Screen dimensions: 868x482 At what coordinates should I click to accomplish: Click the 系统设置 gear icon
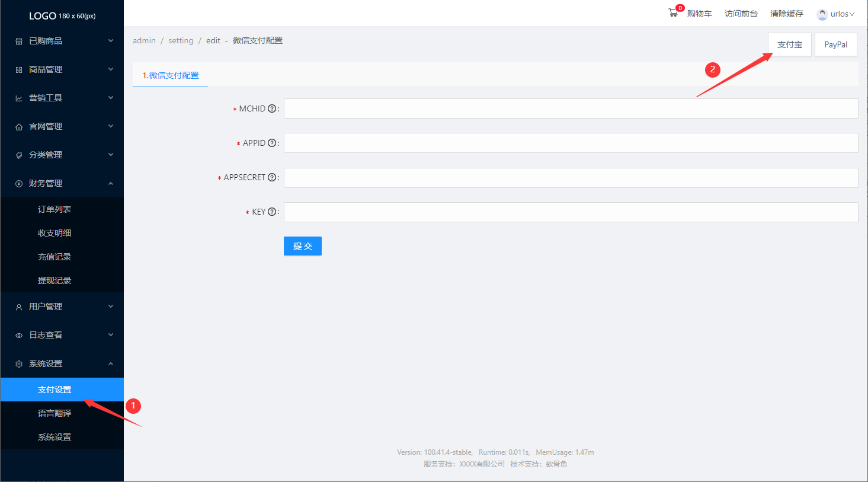19,364
